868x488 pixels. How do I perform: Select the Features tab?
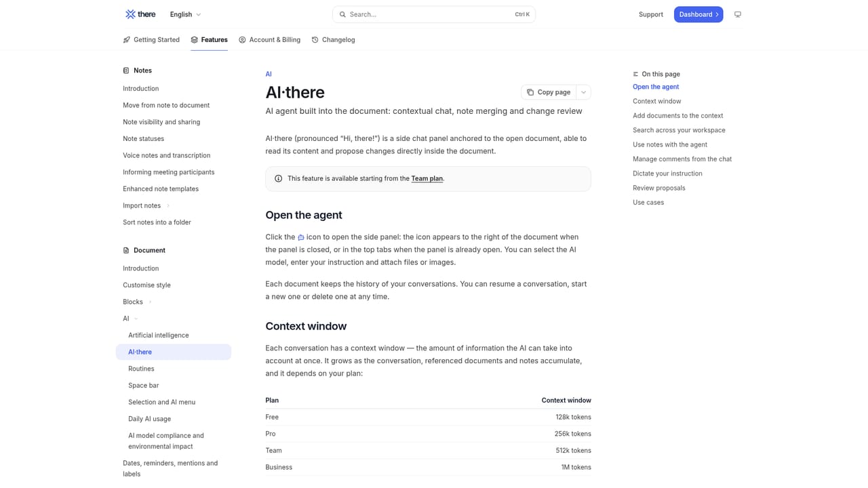coord(209,40)
